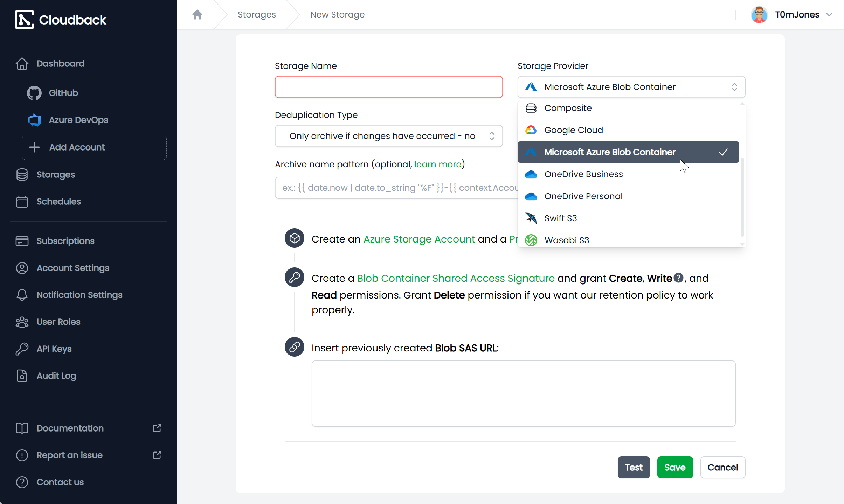This screenshot has height=504, width=844.
Task: Click the Blob Container Shared Access Signature link
Action: point(456,279)
